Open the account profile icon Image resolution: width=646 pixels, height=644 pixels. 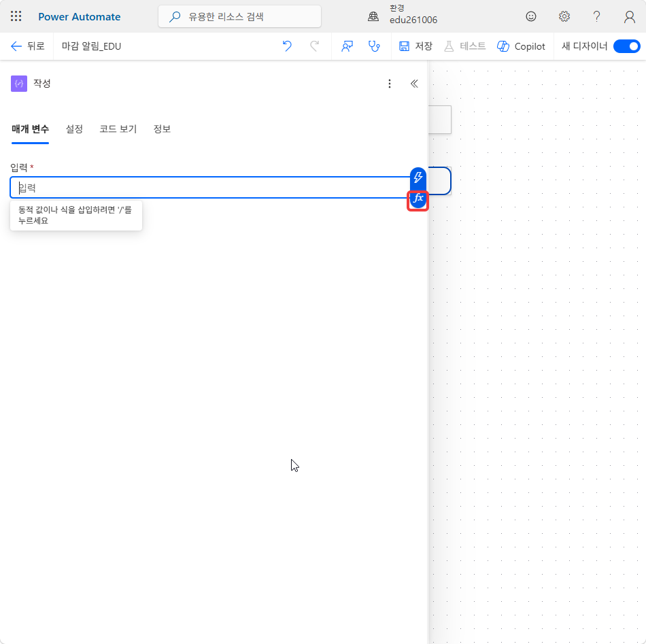(x=629, y=16)
